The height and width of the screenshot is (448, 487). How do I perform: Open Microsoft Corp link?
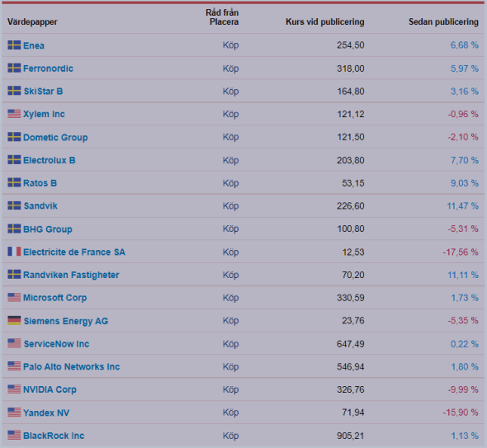55,298
